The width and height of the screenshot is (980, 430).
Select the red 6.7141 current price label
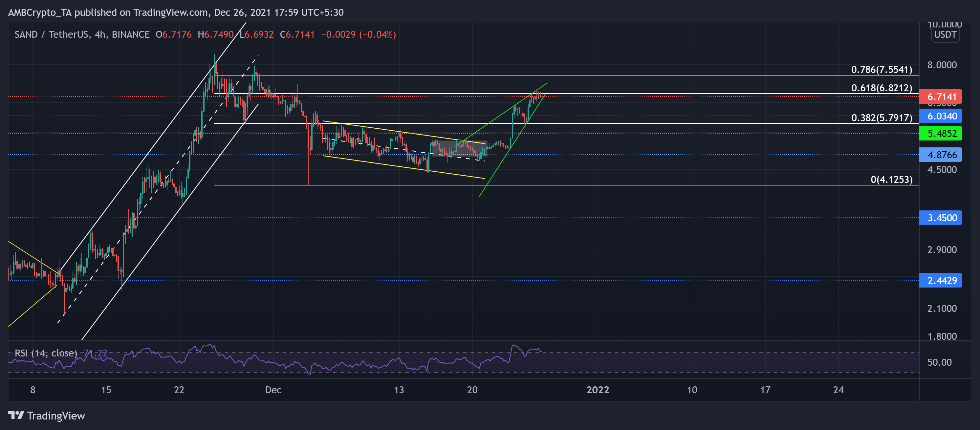pyautogui.click(x=940, y=97)
